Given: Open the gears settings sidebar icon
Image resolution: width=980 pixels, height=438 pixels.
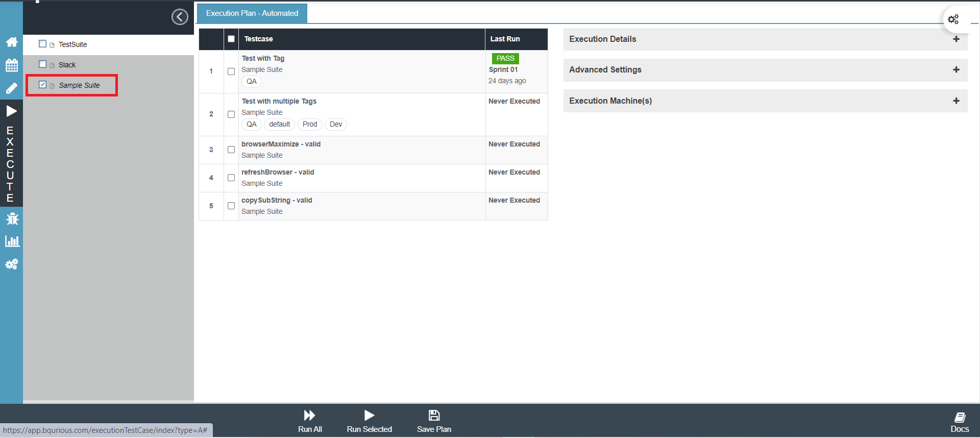Looking at the screenshot, I should (12, 264).
